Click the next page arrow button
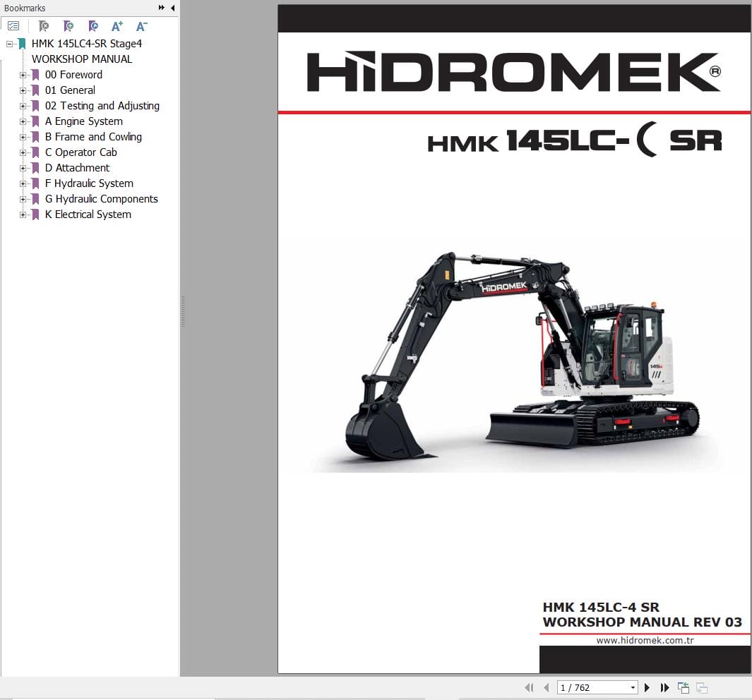The width and height of the screenshot is (752, 700). pos(647,687)
